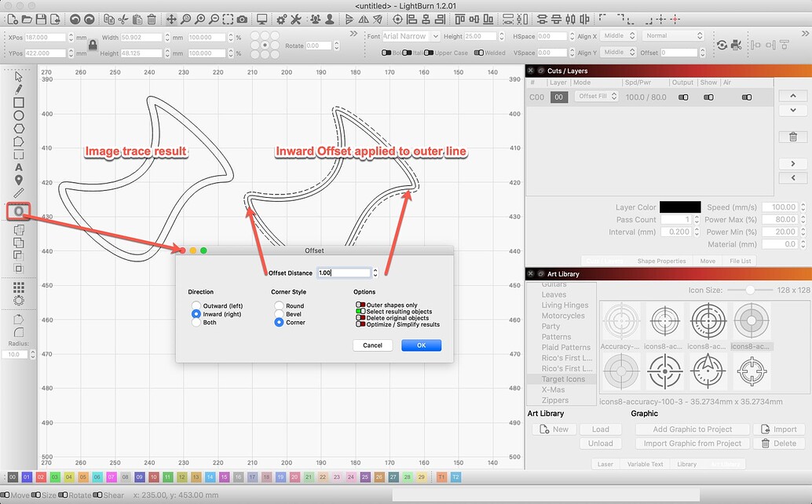
Task: Click Import Graphic from Project
Action: tap(693, 443)
